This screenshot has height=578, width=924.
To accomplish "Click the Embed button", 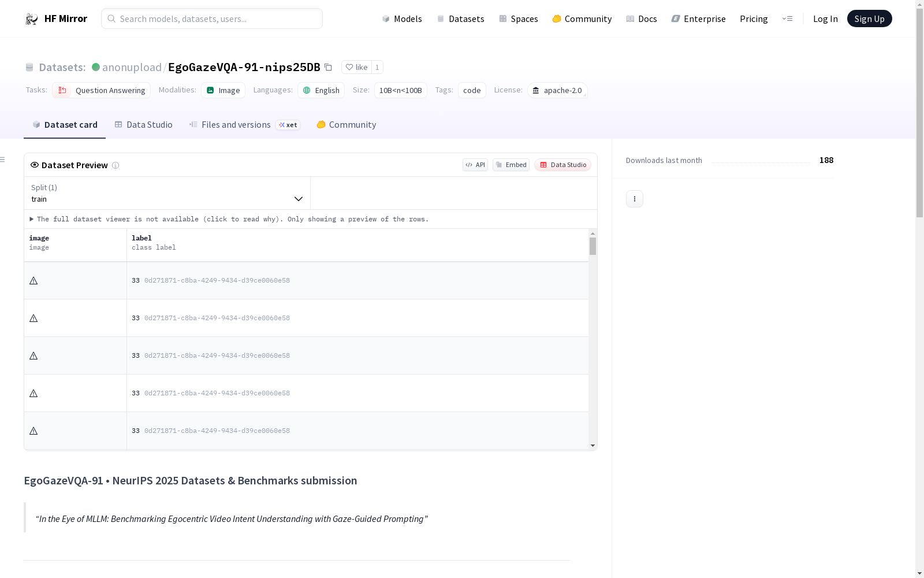I will tap(511, 165).
